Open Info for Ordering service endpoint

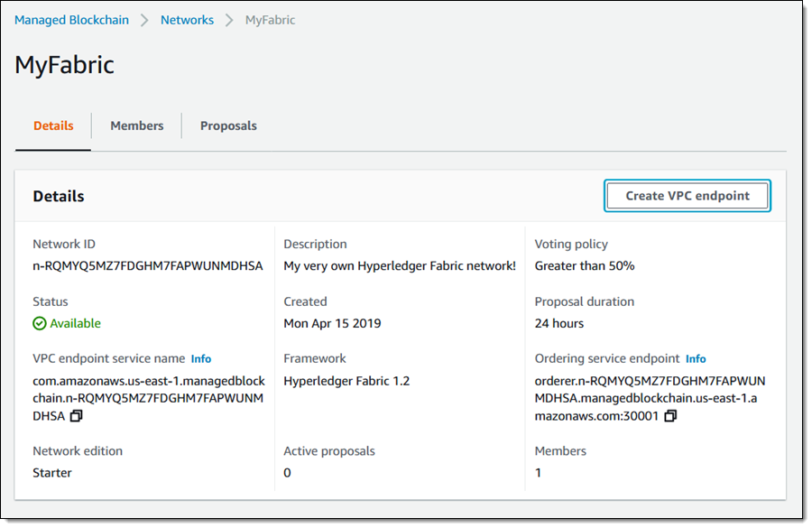click(696, 358)
